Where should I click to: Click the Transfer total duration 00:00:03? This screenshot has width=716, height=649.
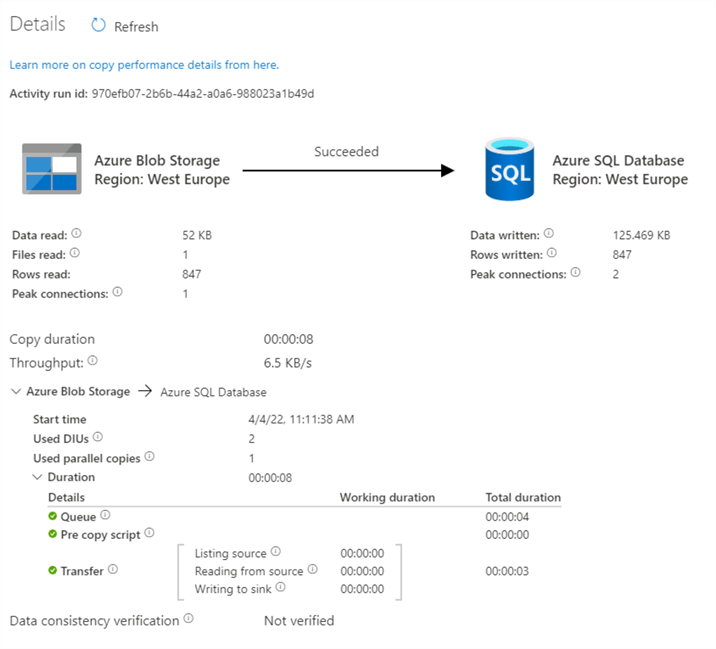pos(507,571)
